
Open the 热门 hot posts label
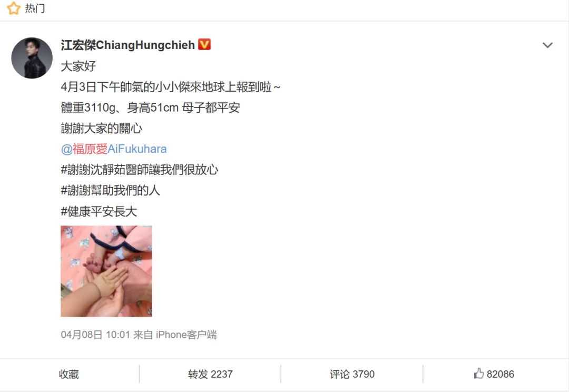click(35, 8)
